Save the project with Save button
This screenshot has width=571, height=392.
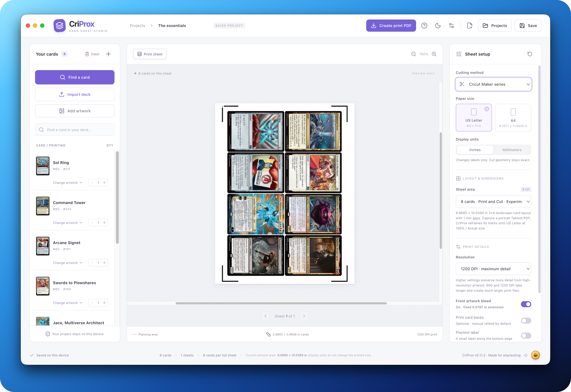(x=528, y=26)
